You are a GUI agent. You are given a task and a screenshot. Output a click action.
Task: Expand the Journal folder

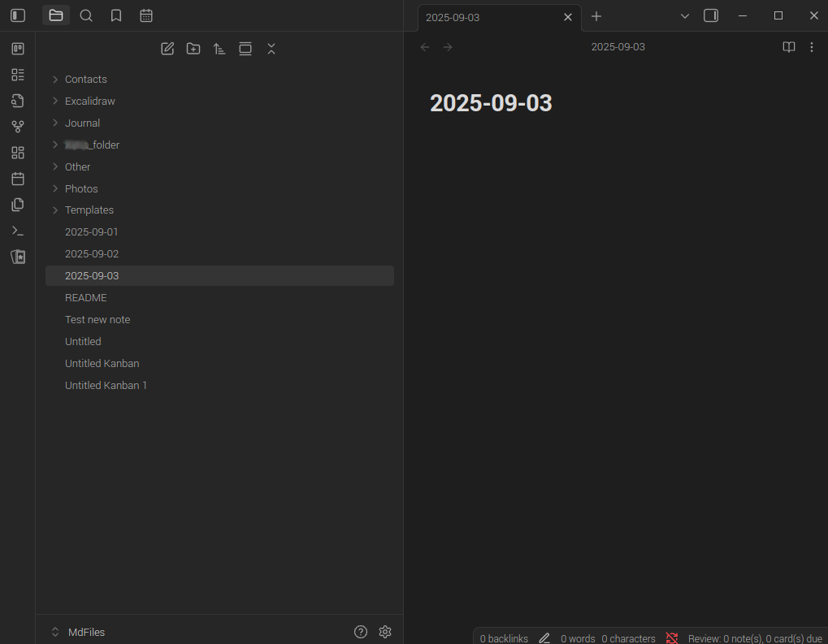82,123
